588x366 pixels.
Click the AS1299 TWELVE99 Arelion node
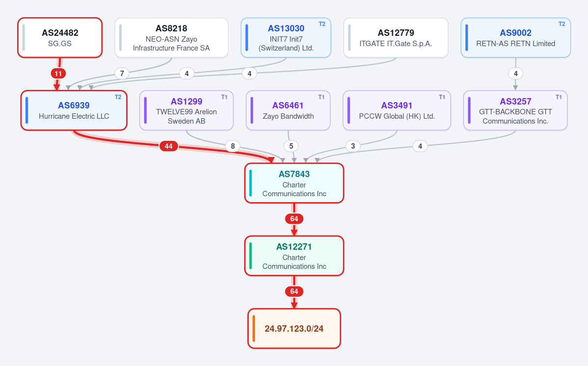pos(186,110)
